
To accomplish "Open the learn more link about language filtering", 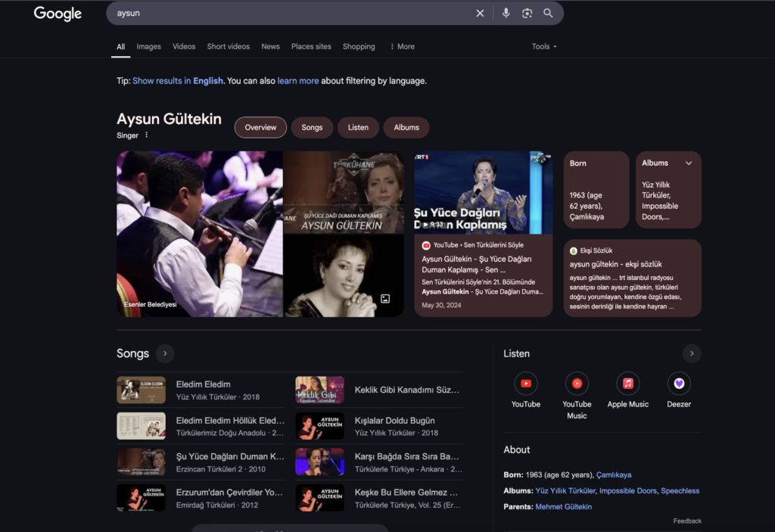I will (x=298, y=80).
